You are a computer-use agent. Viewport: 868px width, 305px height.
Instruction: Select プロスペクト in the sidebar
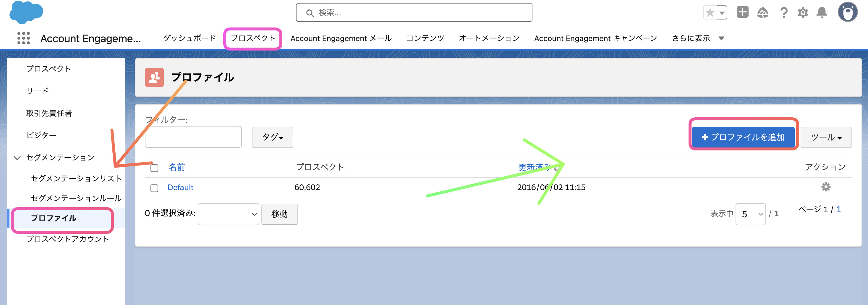[49, 69]
